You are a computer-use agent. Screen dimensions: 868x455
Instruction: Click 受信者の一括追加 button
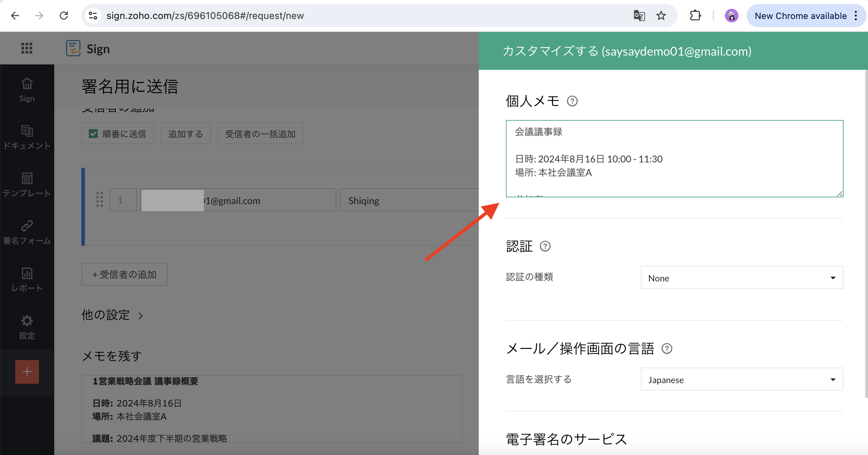coord(260,134)
